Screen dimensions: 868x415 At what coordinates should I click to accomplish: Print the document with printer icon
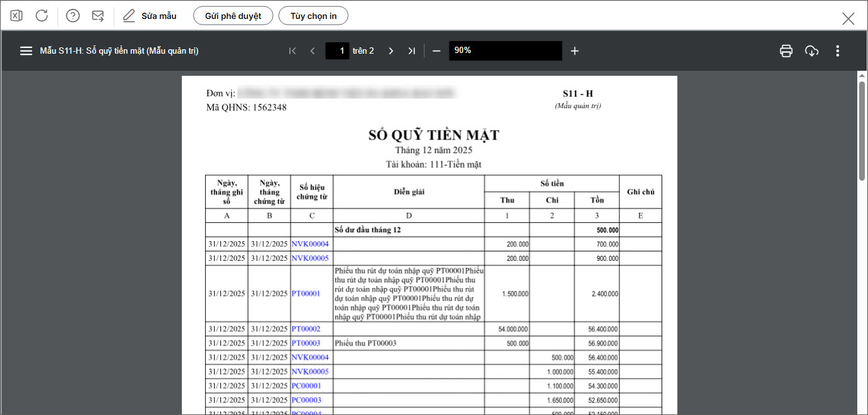pos(786,51)
